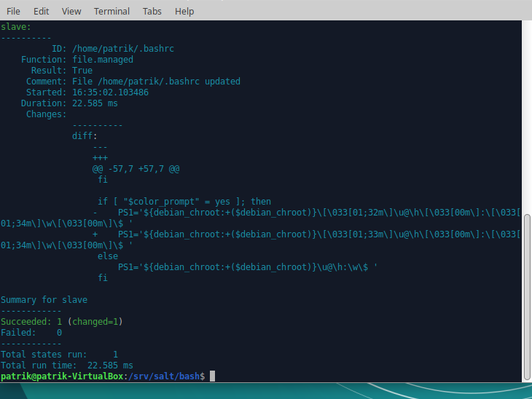Click the terminal's vertical scrollbar thumb
Viewport: 532px width, 399px height.
(527, 299)
